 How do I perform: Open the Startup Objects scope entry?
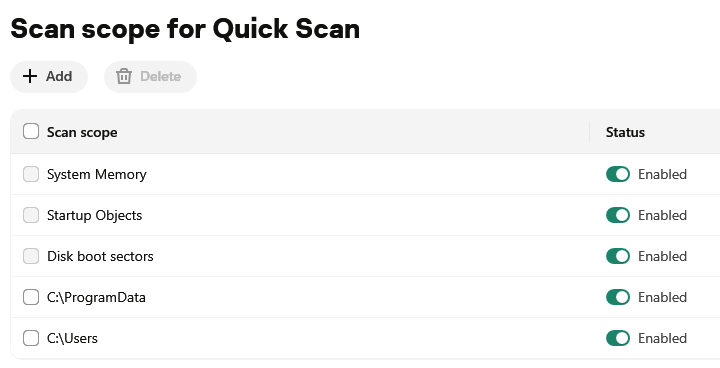(x=94, y=215)
